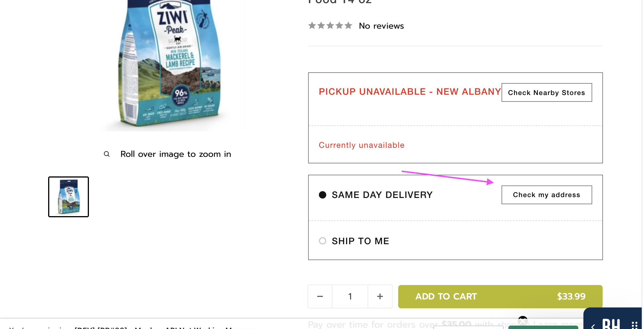Increase quantity with the plus button
Image resolution: width=644 pixels, height=329 pixels.
tap(380, 296)
